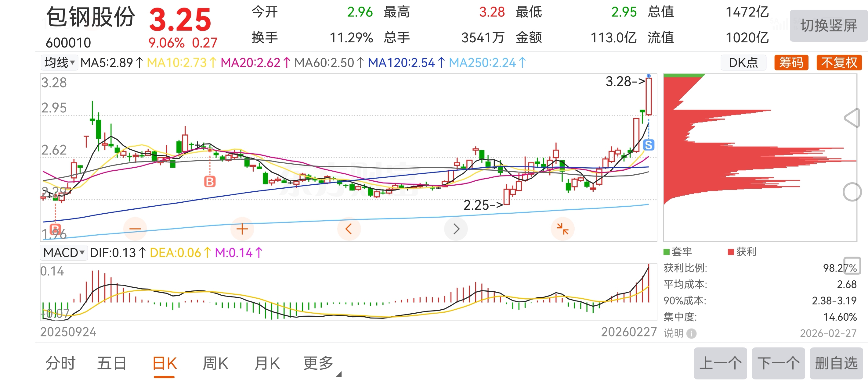
Task: Click the blue S sell marker
Action: tap(648, 145)
